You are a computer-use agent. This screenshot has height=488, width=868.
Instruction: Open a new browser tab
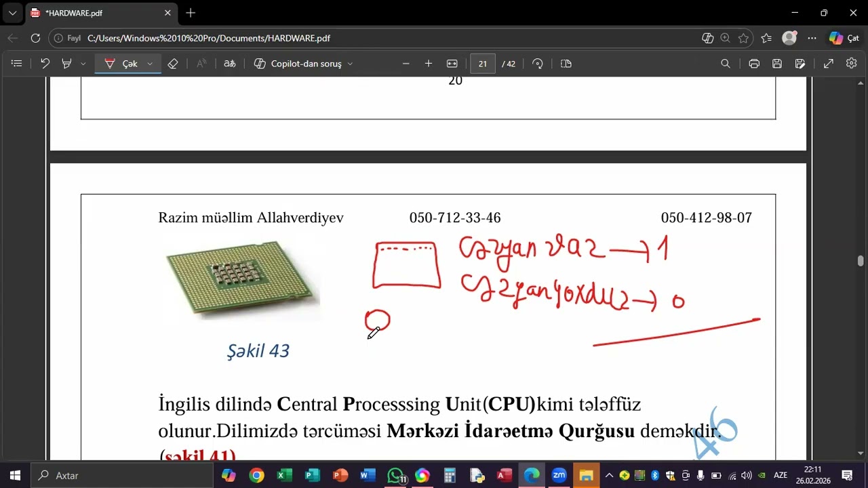[191, 13]
